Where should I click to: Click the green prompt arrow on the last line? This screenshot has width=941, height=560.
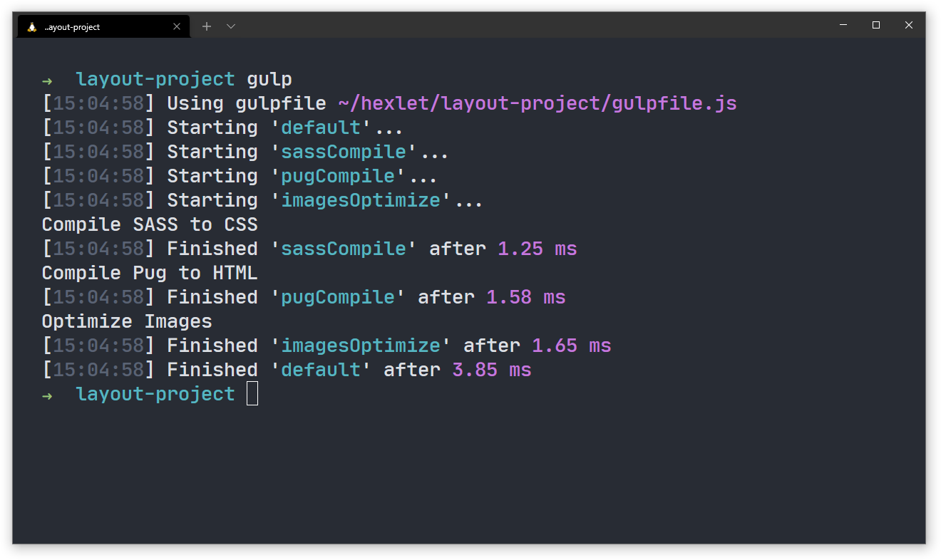pos(48,395)
